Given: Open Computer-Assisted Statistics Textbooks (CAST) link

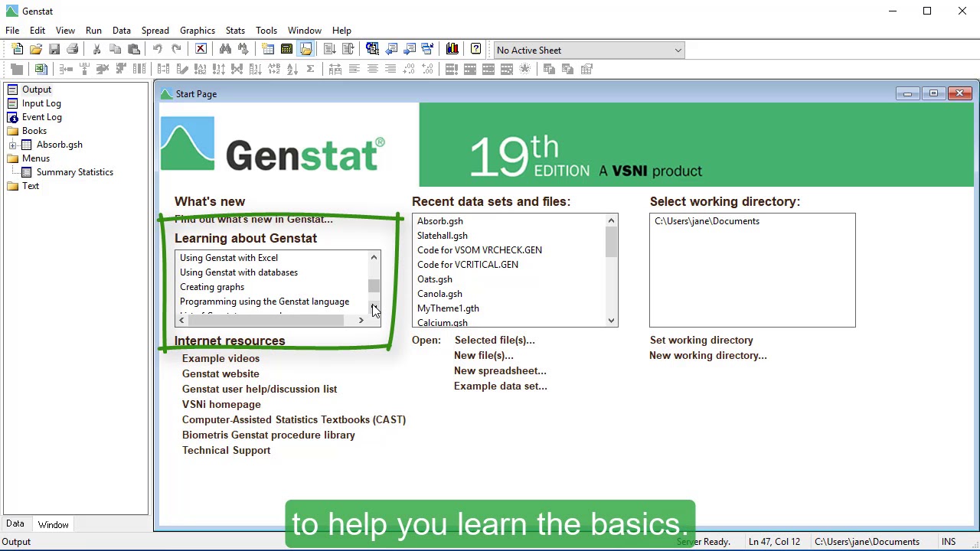Looking at the screenshot, I should (x=294, y=419).
